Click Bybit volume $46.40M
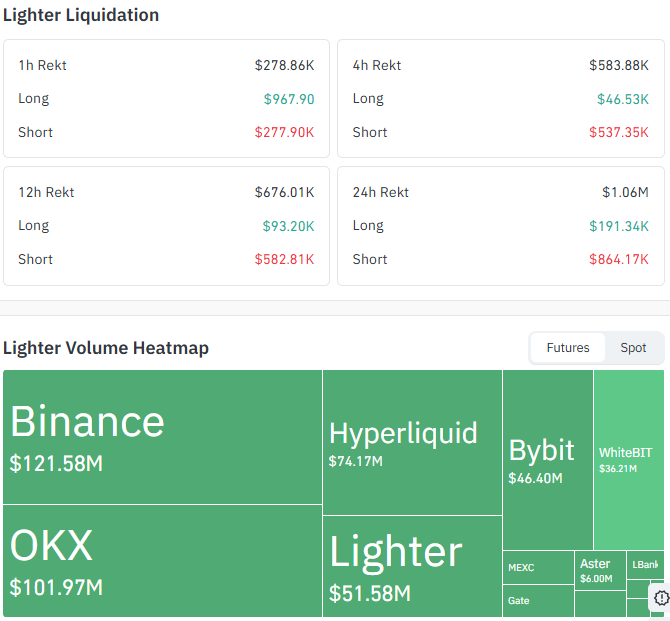 click(x=535, y=478)
